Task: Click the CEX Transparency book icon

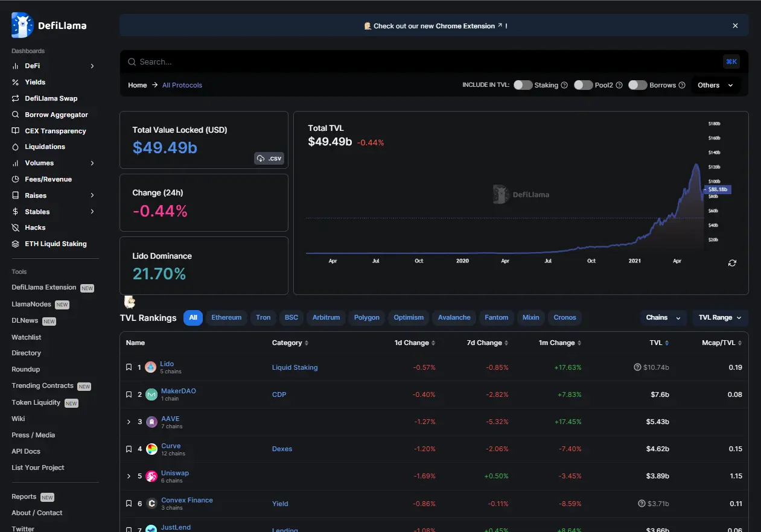Action: pyautogui.click(x=16, y=131)
